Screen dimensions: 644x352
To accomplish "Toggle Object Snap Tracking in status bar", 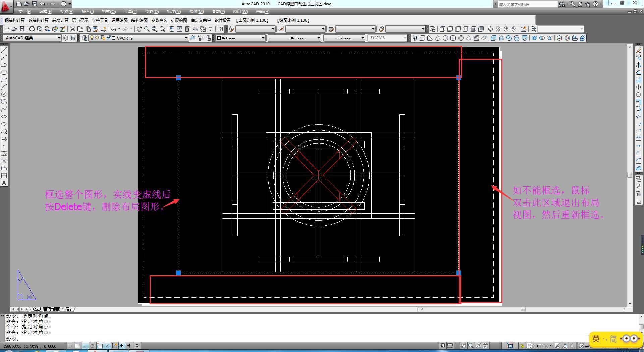I will click(x=107, y=346).
